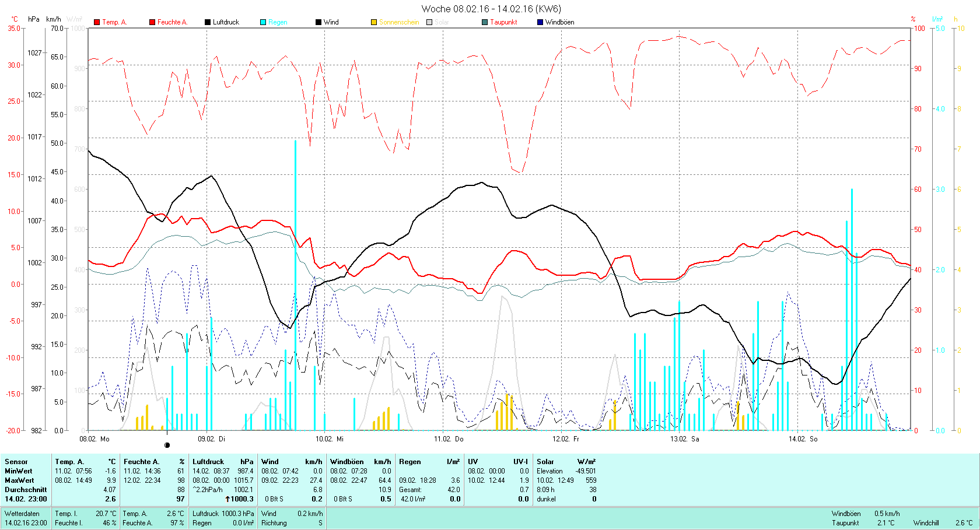Click the Elevation value -49.501
Image resolution: width=980 pixels, height=530 pixels.
click(x=586, y=471)
